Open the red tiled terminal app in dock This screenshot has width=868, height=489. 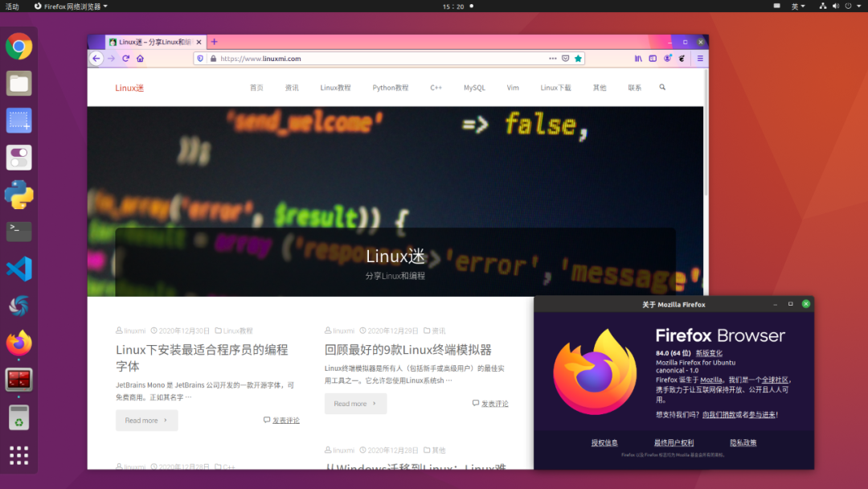tap(18, 380)
